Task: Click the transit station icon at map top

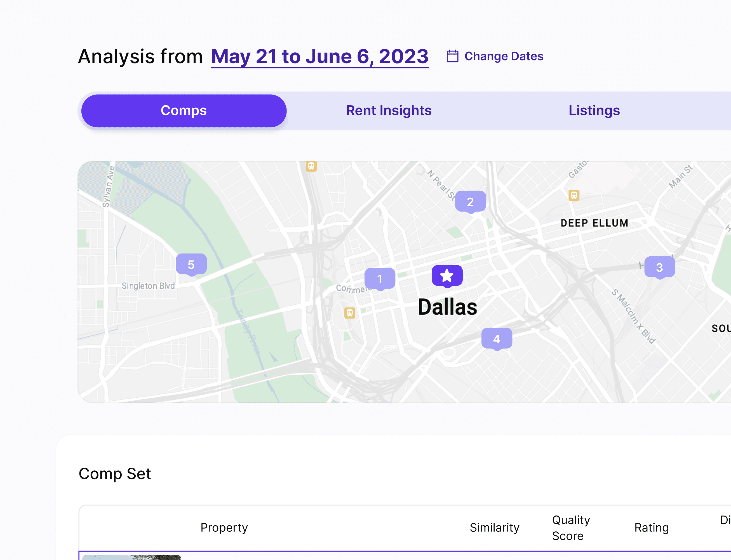Action: point(311,166)
